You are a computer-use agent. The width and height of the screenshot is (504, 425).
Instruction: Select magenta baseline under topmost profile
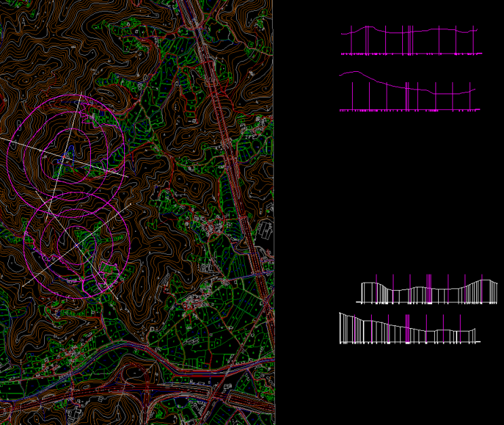point(412,54)
